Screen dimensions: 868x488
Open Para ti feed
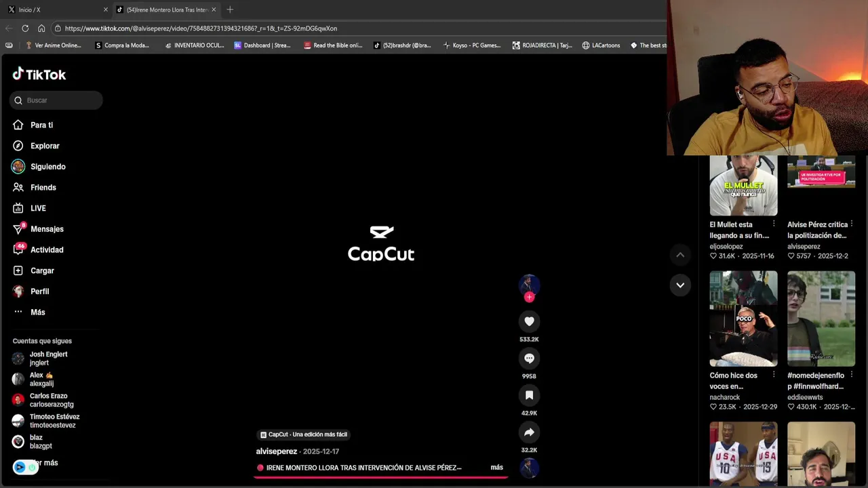coord(41,125)
